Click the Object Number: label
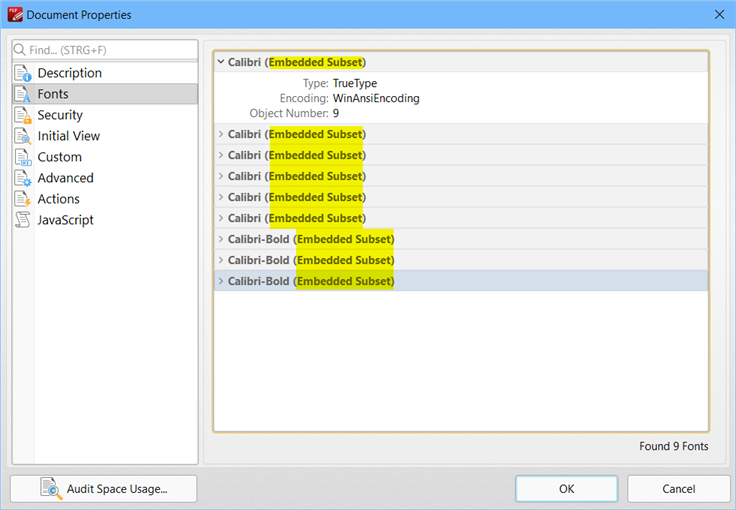The width and height of the screenshot is (736, 510). click(289, 114)
